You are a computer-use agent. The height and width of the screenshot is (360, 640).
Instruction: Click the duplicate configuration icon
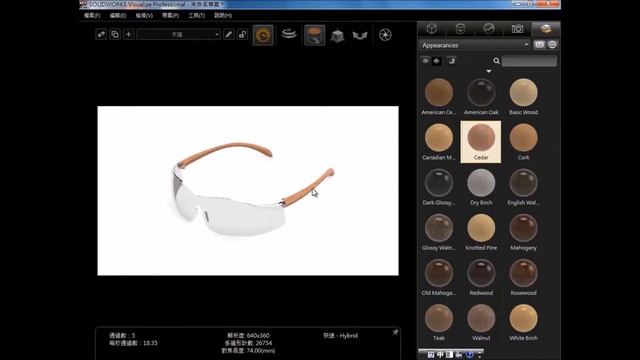point(115,35)
